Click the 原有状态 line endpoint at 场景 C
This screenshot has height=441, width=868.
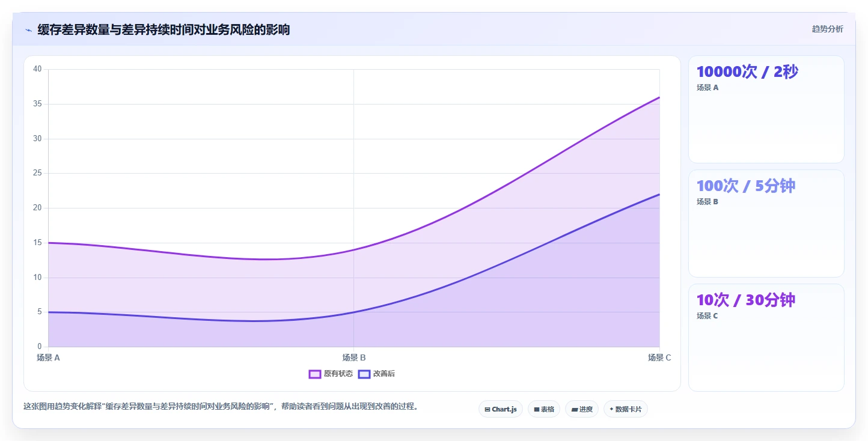[659, 97]
